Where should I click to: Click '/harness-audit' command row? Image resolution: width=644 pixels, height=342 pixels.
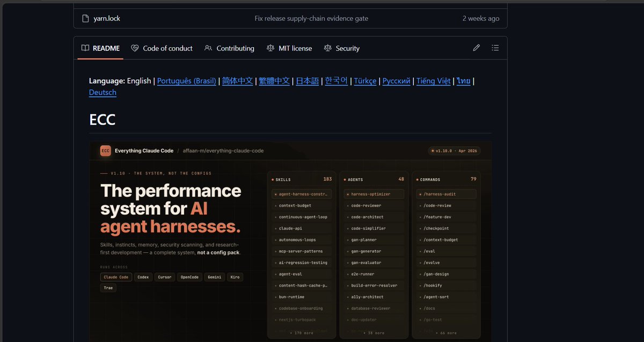(x=446, y=194)
